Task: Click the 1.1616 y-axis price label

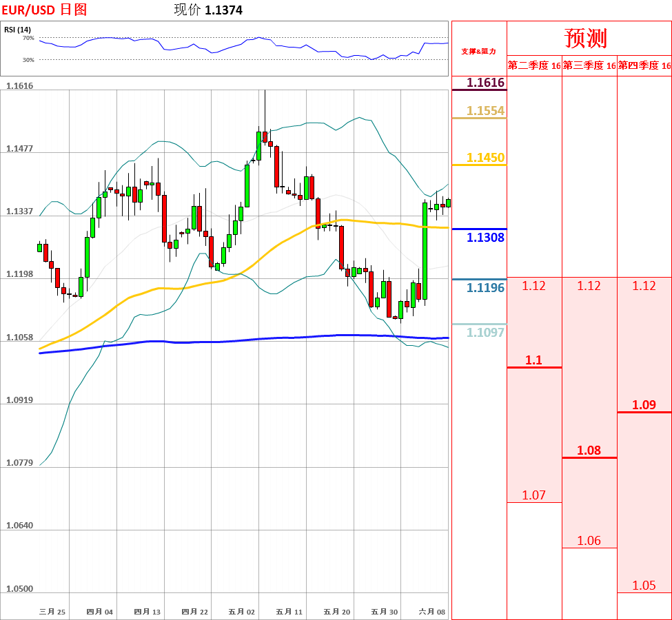Action: point(20,85)
